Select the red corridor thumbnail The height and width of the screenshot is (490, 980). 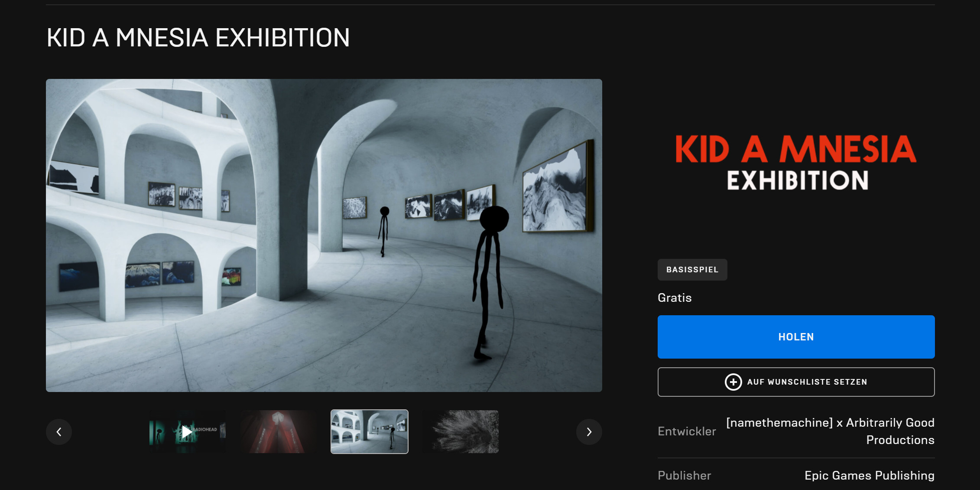(x=278, y=432)
